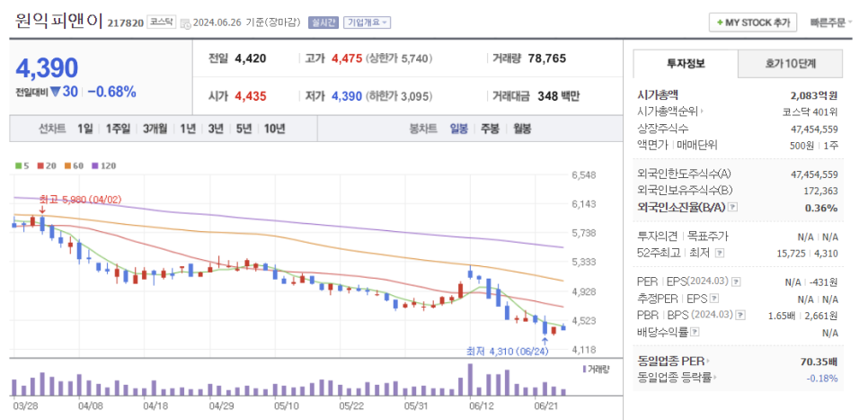Click arrow next to 시가총액순위
Screen dimensions: 868x420
(703, 112)
